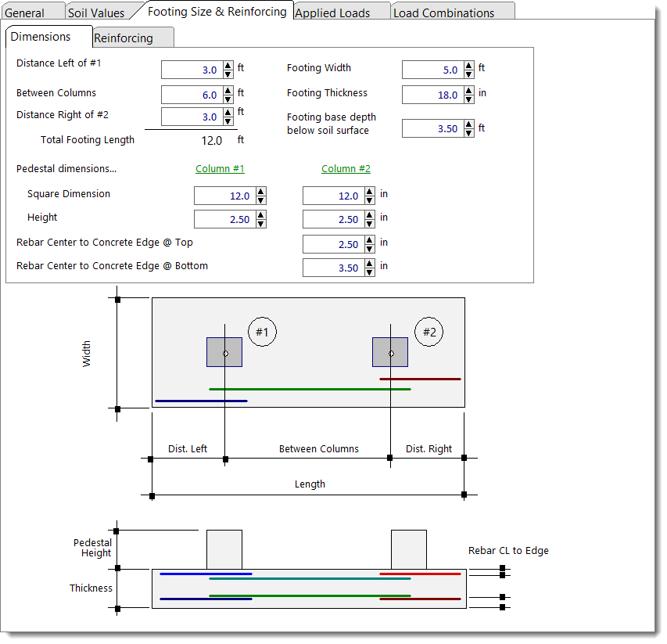Increase Distance Right of #2 value
Viewport: 667px width, 644px height.
click(228, 113)
